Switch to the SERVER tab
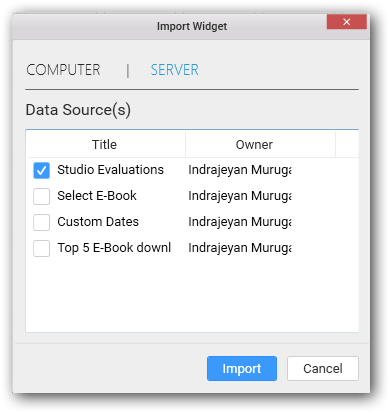The height and width of the screenshot is (413, 390). [x=174, y=70]
